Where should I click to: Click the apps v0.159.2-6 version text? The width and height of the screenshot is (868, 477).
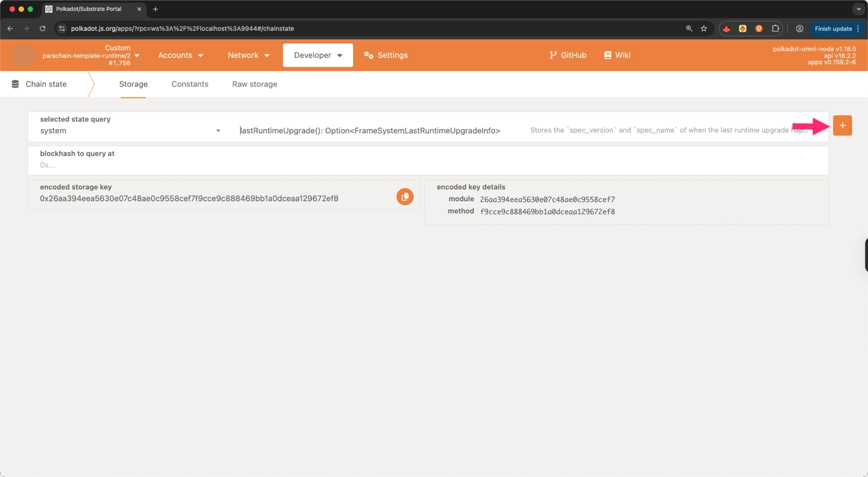[832, 62]
